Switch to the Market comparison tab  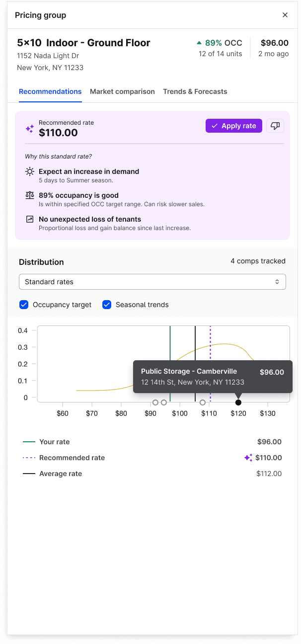(122, 91)
